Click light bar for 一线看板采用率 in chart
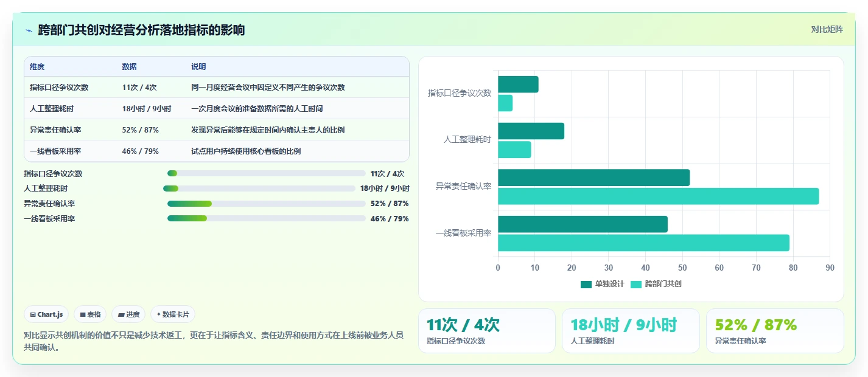This screenshot has height=377, width=868. pyautogui.click(x=643, y=243)
